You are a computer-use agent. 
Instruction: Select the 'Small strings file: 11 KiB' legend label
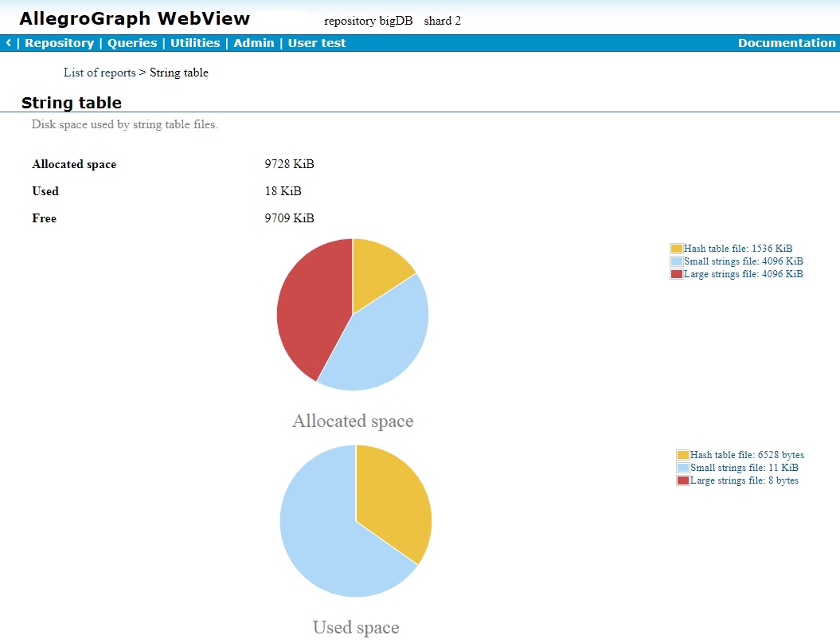tap(744, 468)
